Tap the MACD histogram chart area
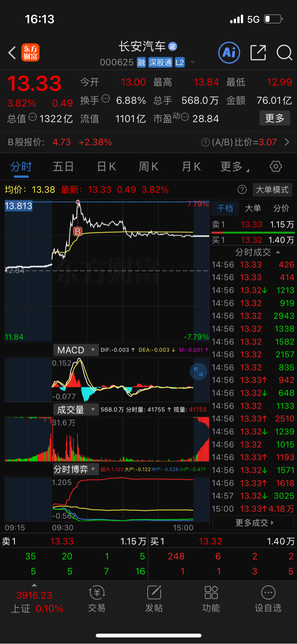 pyautogui.click(x=107, y=380)
